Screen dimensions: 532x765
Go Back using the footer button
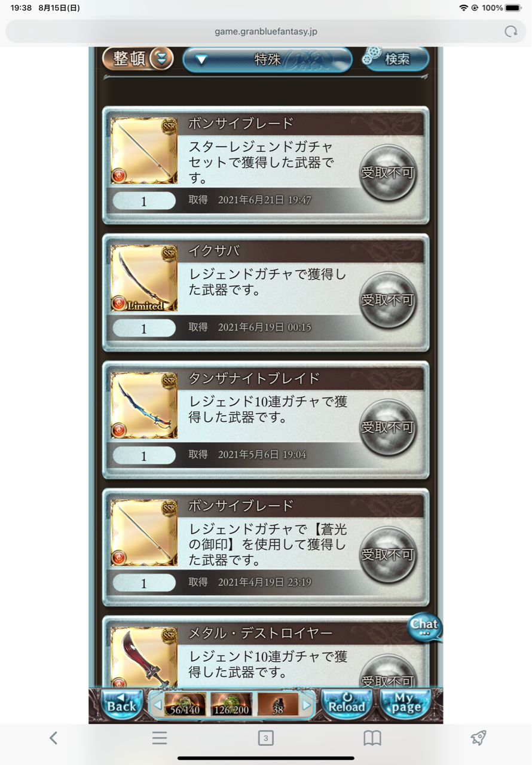point(121,704)
